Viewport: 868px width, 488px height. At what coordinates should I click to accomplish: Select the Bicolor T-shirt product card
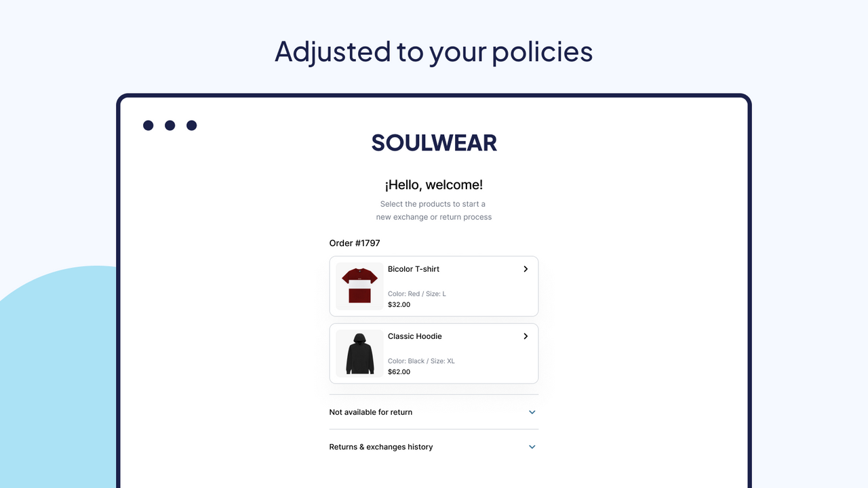tap(433, 286)
